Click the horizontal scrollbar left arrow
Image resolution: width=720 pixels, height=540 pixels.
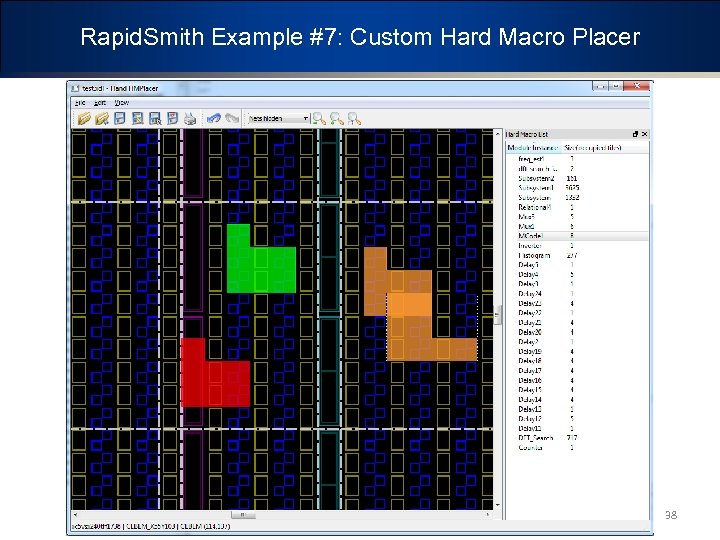tap(76, 515)
